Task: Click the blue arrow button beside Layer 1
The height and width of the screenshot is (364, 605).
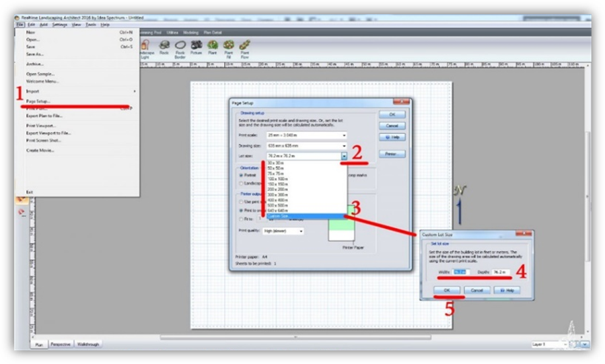Action: [585, 344]
